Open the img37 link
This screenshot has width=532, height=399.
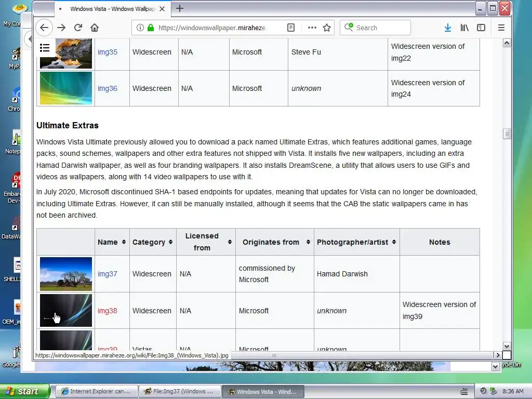point(108,274)
